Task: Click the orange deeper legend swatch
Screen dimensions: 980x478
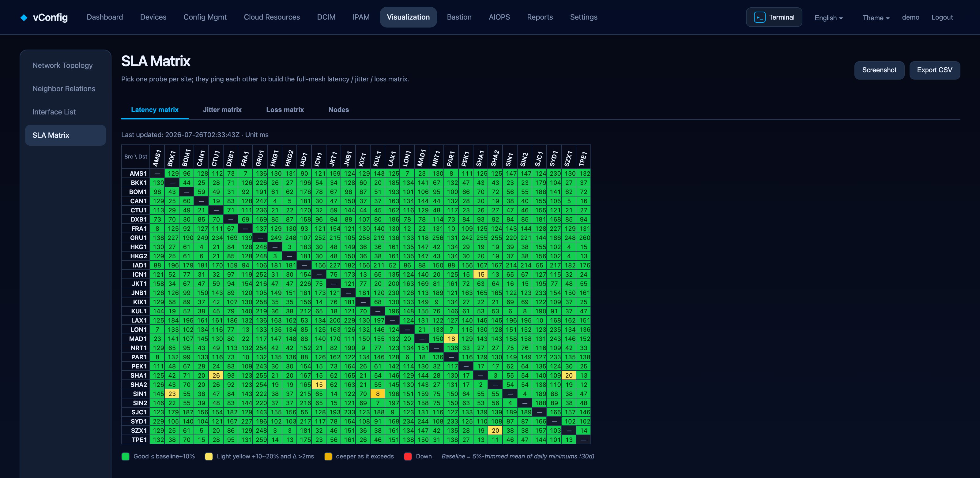Action: [328, 456]
